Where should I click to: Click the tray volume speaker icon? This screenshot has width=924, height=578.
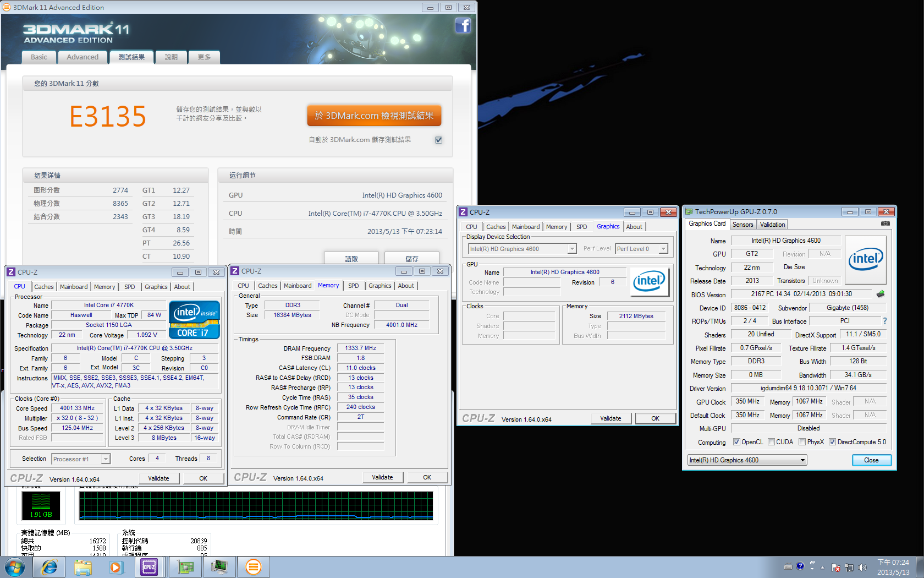862,568
